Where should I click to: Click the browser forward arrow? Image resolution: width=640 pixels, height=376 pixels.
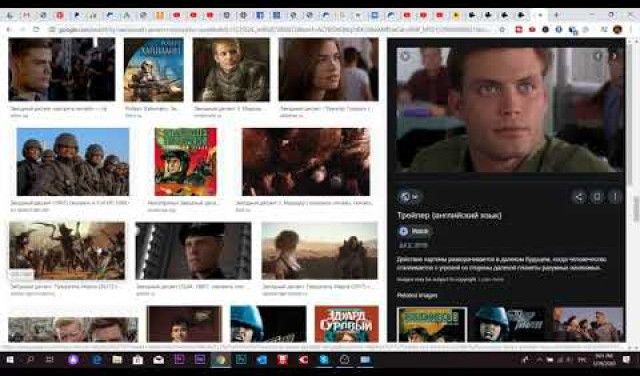point(22,30)
